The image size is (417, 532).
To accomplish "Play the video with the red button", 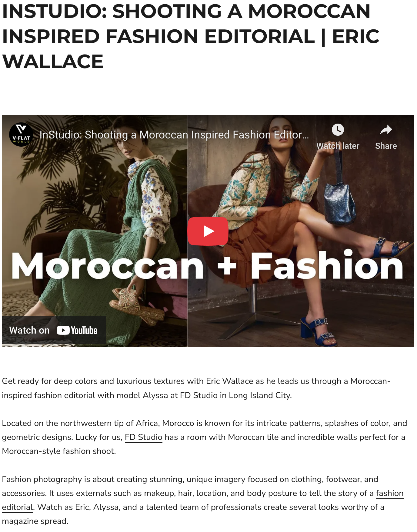I will pos(208,231).
